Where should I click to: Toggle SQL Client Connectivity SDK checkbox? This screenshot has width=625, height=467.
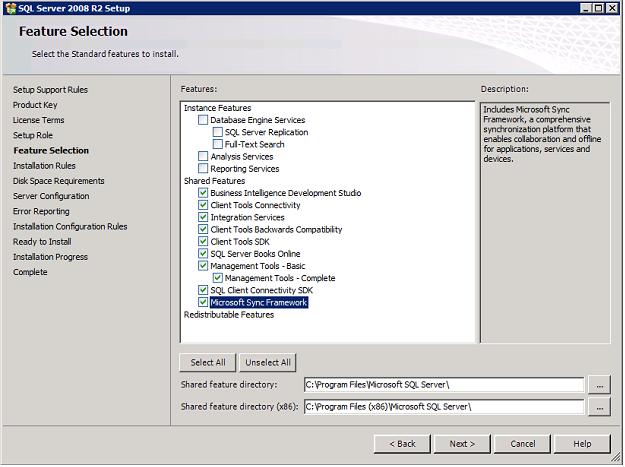click(x=203, y=290)
